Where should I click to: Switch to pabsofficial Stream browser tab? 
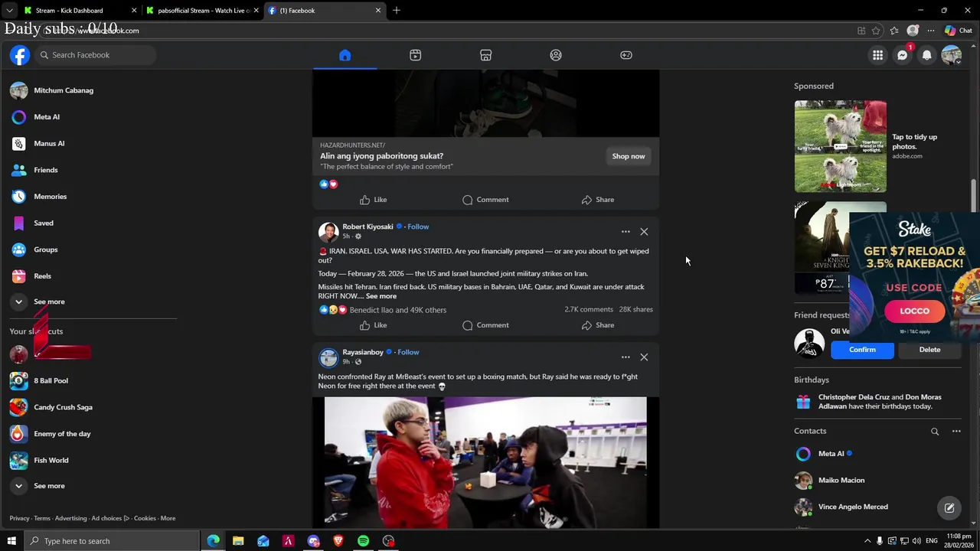pos(203,11)
